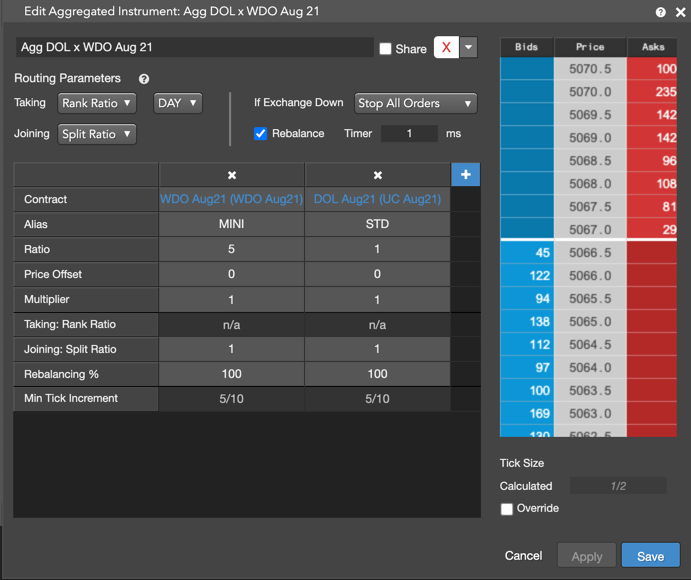The image size is (691, 580).
Task: Click the DOL Aug21 contract link
Action: pyautogui.click(x=377, y=199)
